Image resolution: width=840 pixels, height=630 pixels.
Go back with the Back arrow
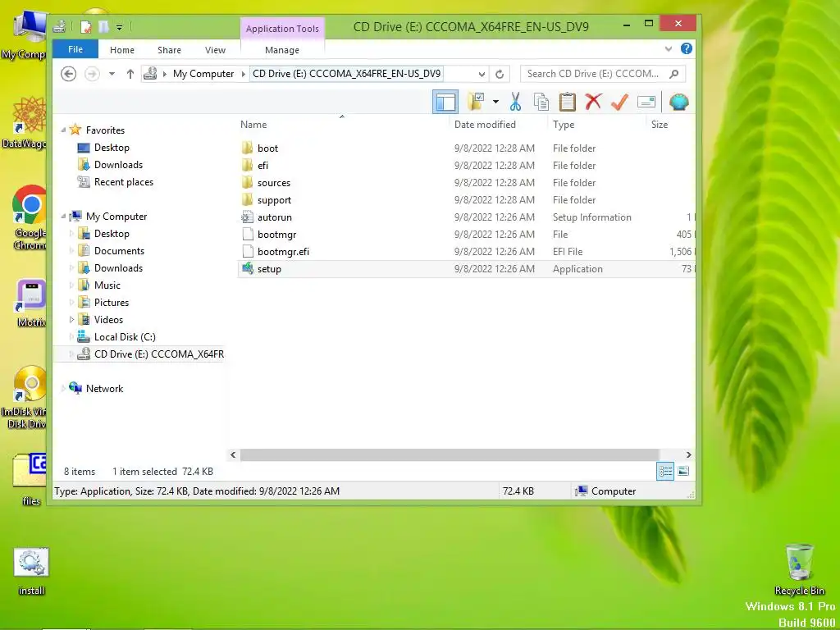tap(69, 73)
